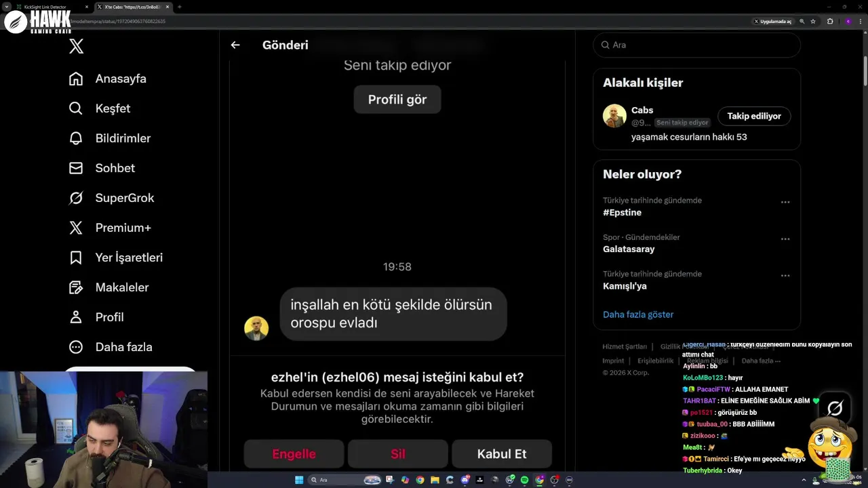Click Kabul Et to accept request
Viewport: 868px width, 488px height.
coord(502,454)
